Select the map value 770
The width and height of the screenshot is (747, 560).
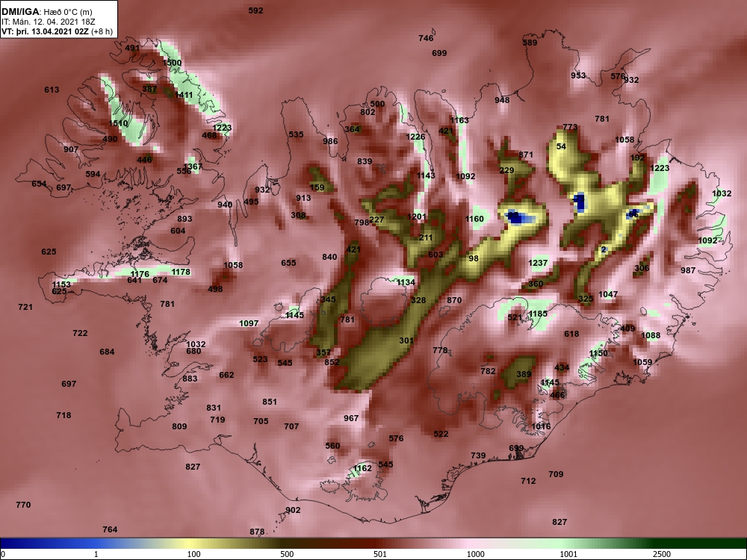click(23, 505)
